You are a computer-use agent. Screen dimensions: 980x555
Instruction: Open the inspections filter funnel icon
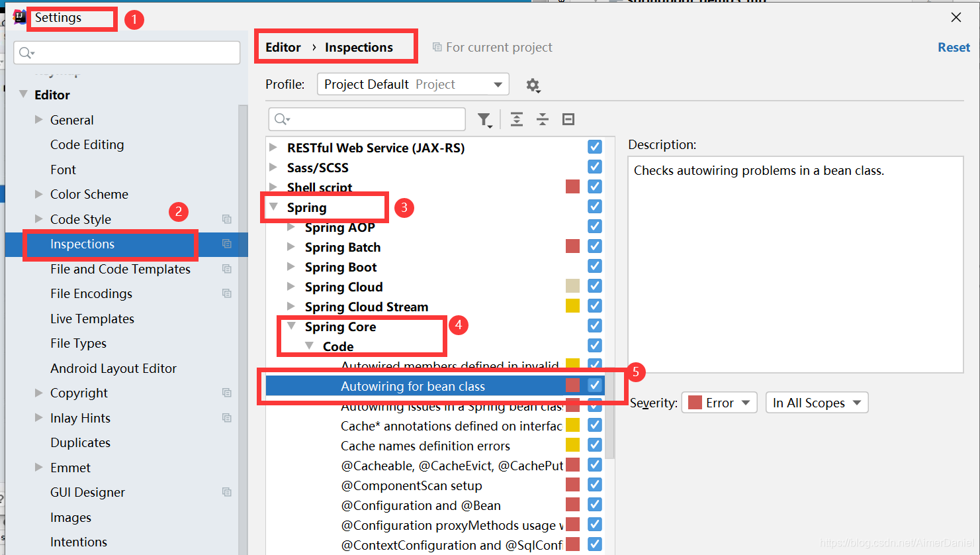(484, 119)
